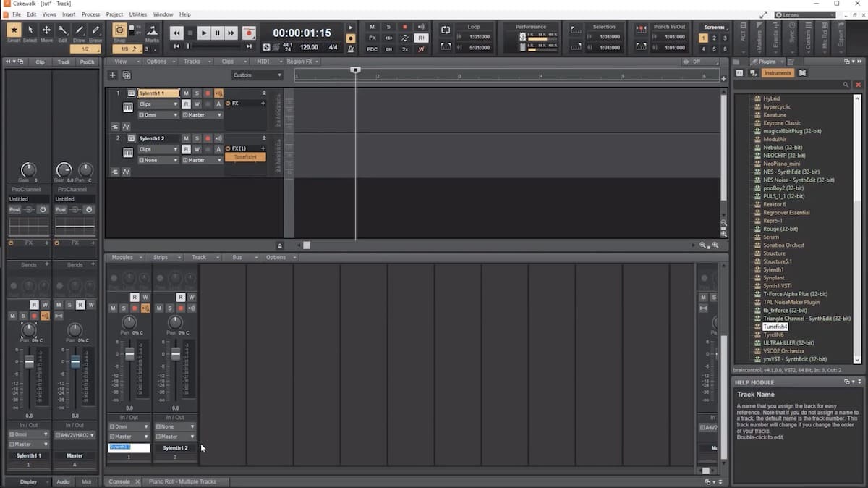Pick the Move tool
Image resolution: width=868 pixels, height=488 pixels.
pos(46,33)
